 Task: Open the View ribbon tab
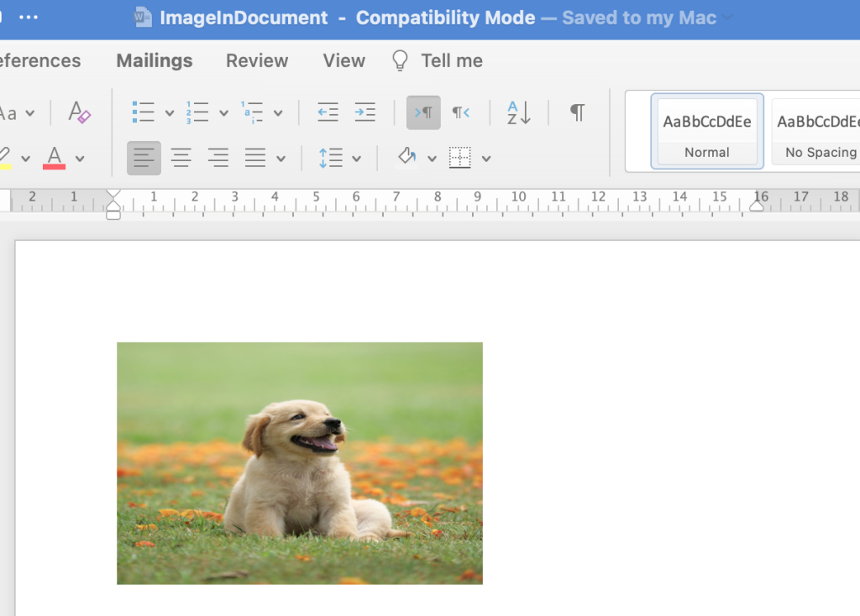coord(343,60)
